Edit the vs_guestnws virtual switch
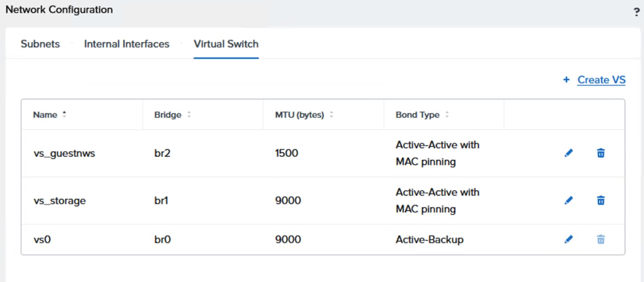644x282 pixels. 568,153
